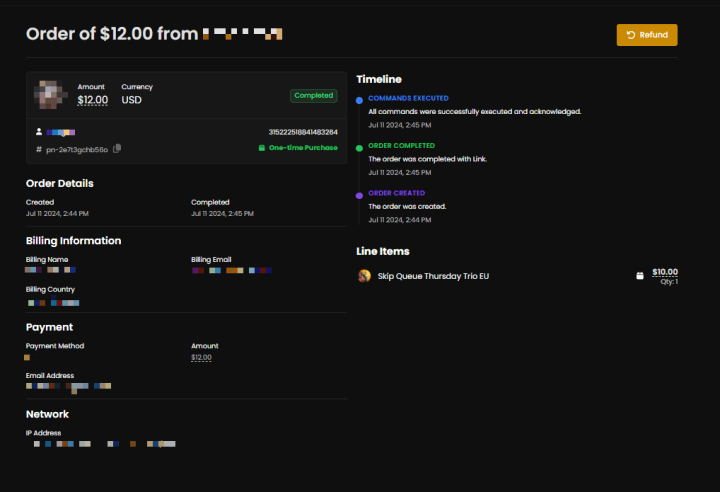Click the customer user icon

tap(38, 131)
